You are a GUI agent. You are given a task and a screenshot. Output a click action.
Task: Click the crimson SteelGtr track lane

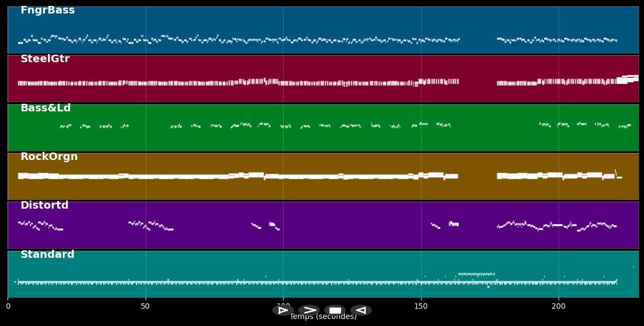[325, 68]
